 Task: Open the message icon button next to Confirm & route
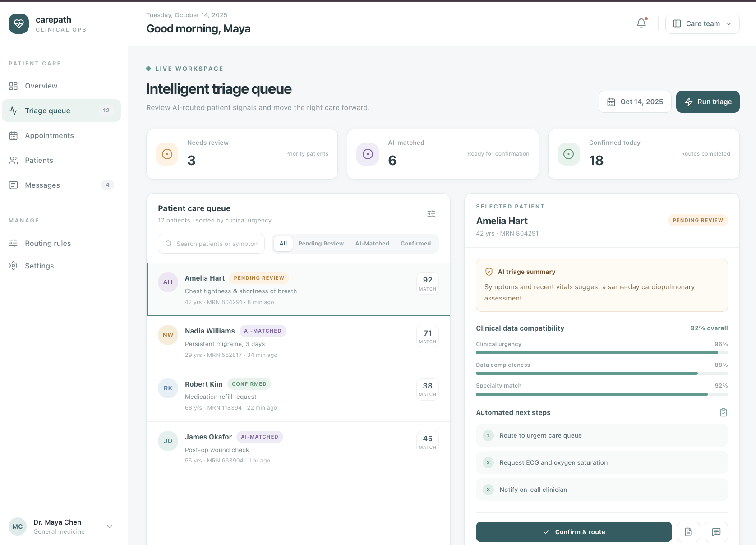716,532
